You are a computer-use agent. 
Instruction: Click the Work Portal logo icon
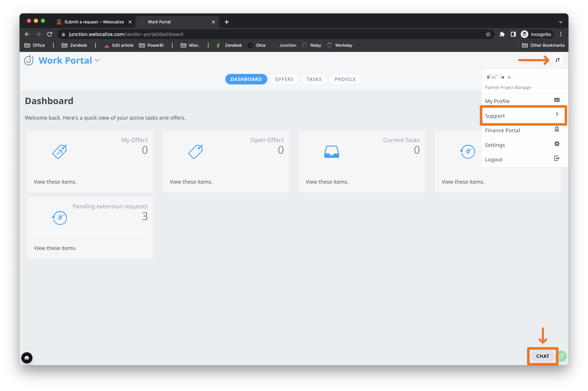click(x=28, y=60)
